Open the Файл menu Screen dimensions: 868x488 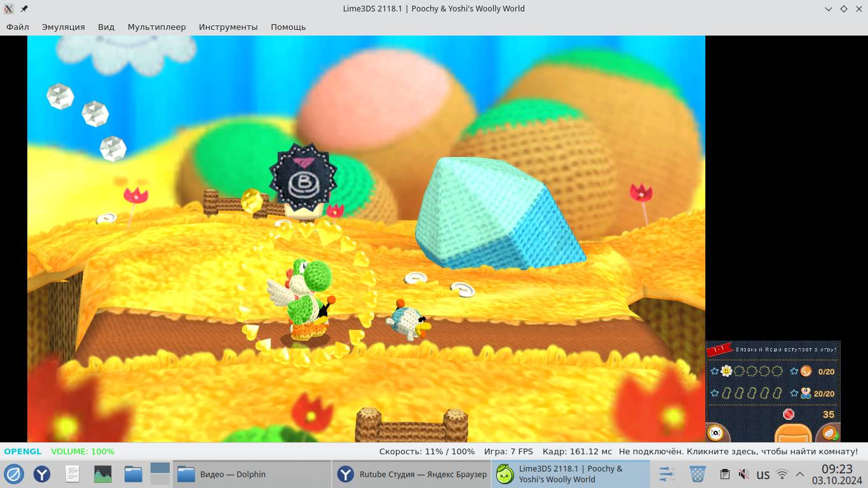[x=18, y=27]
